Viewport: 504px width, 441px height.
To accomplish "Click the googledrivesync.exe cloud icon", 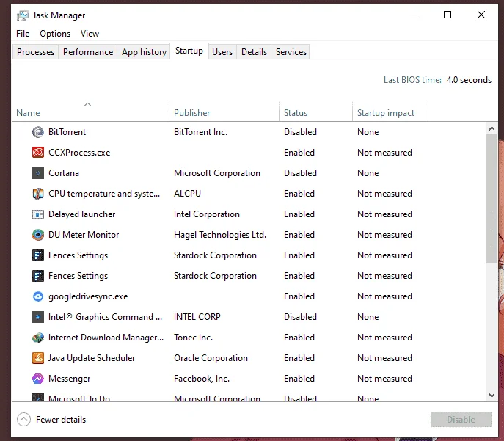I will (38, 296).
